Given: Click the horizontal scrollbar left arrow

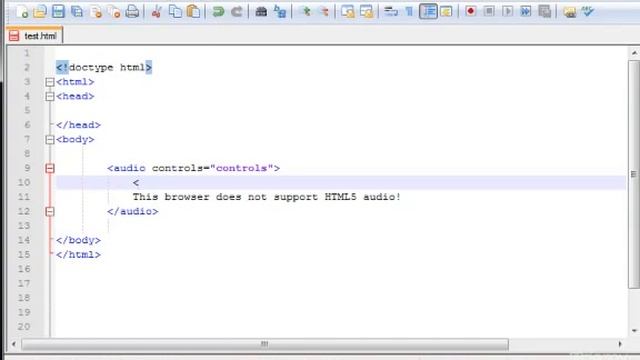Looking at the screenshot, I should tap(13, 344).
